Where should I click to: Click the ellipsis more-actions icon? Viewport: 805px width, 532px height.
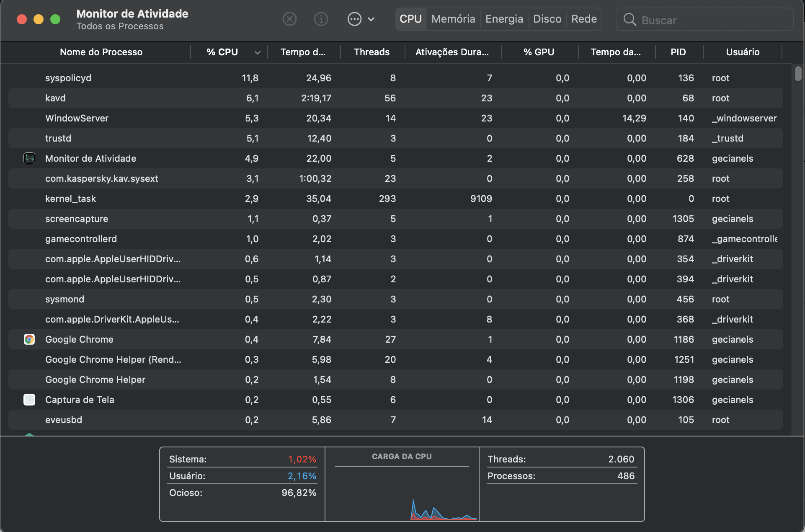click(x=354, y=19)
